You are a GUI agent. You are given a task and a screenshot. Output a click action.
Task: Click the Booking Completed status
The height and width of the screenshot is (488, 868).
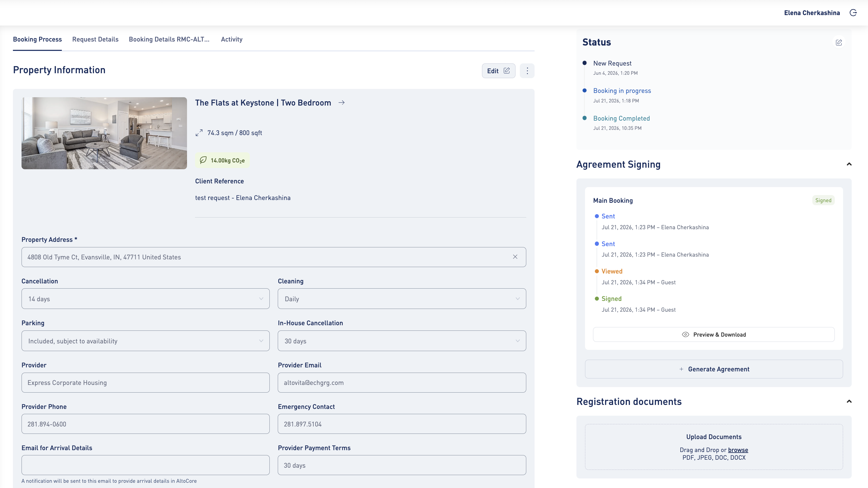point(621,118)
